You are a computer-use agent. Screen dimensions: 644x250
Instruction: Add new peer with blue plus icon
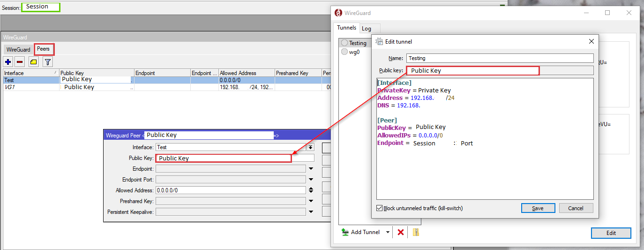8,61
